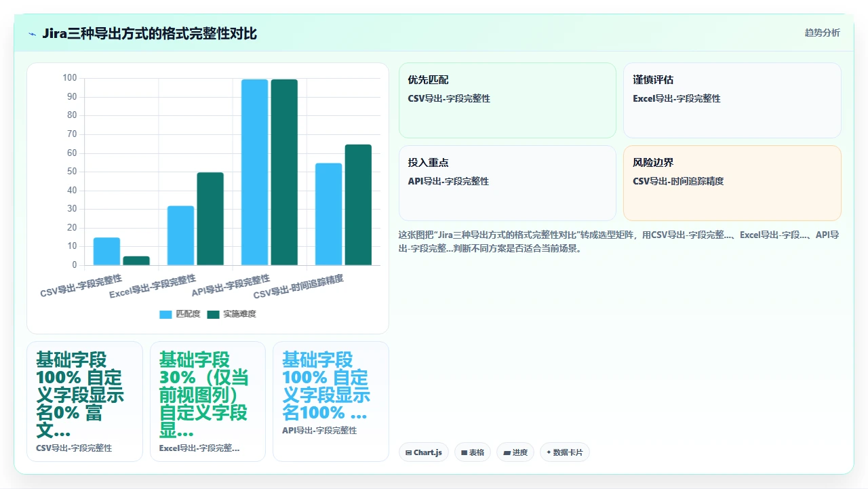Click the green bar for CSV导出-时间追踪精度
868x489 pixels.
click(358, 205)
